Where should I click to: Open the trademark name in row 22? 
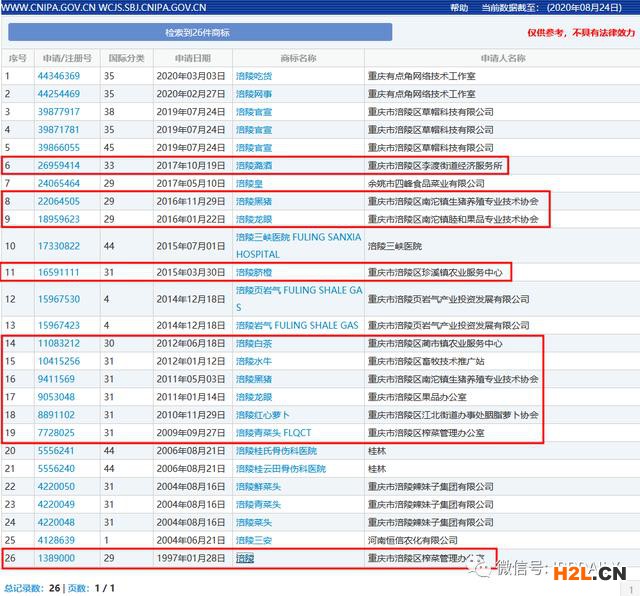pos(258,487)
